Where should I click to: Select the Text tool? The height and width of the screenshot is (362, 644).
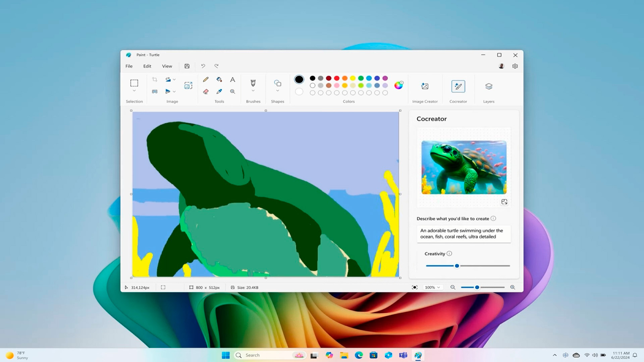click(x=232, y=79)
